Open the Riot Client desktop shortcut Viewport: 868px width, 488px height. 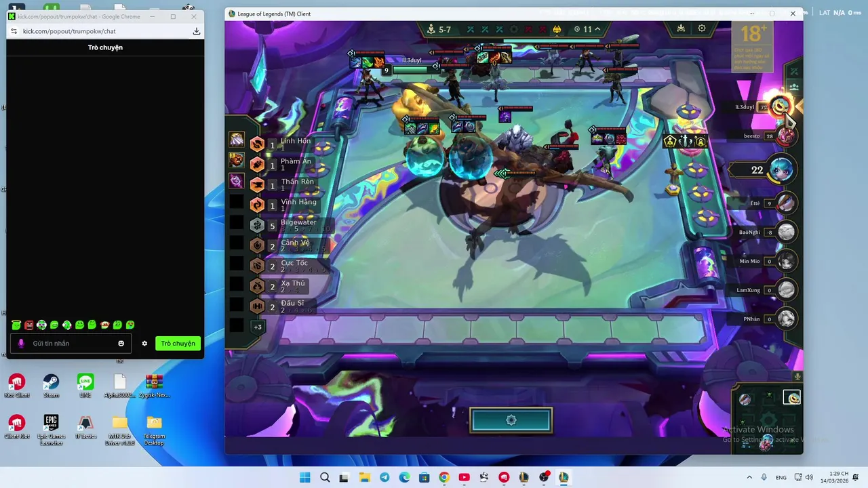16,386
